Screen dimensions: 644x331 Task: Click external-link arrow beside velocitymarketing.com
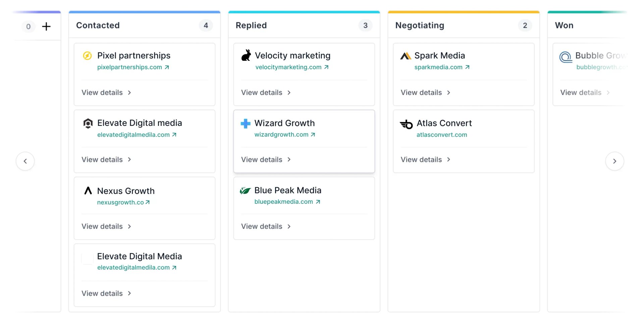click(326, 67)
